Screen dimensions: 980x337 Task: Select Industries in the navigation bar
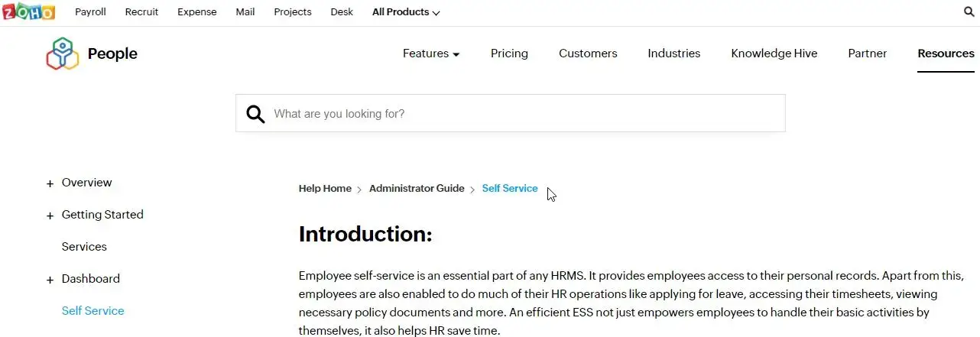click(x=673, y=53)
